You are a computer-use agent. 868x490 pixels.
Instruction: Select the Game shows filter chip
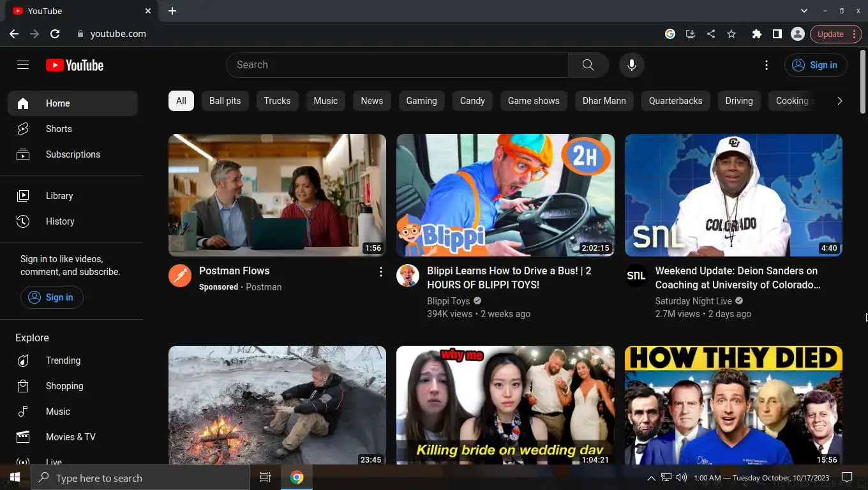pos(534,101)
